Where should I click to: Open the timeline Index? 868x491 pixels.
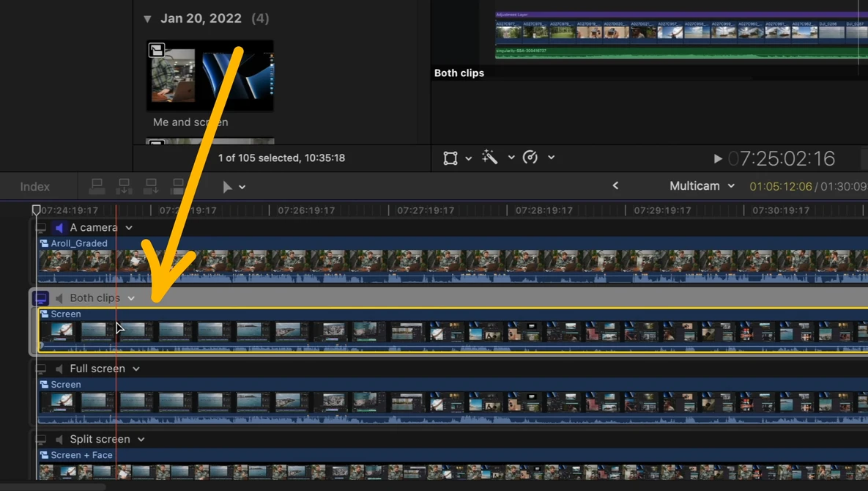pyautogui.click(x=35, y=187)
